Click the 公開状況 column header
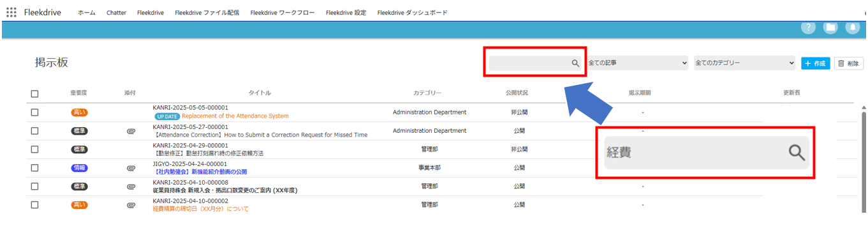The image size is (868, 244). point(517,93)
